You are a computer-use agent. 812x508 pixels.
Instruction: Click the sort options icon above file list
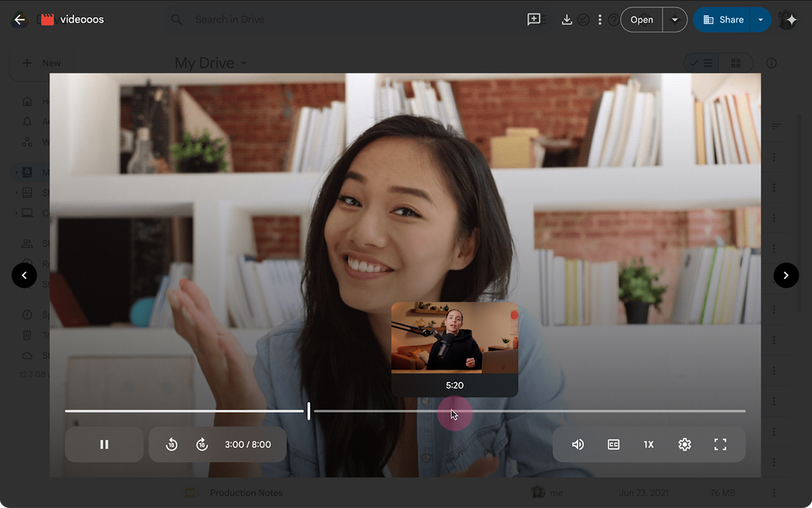tap(776, 127)
